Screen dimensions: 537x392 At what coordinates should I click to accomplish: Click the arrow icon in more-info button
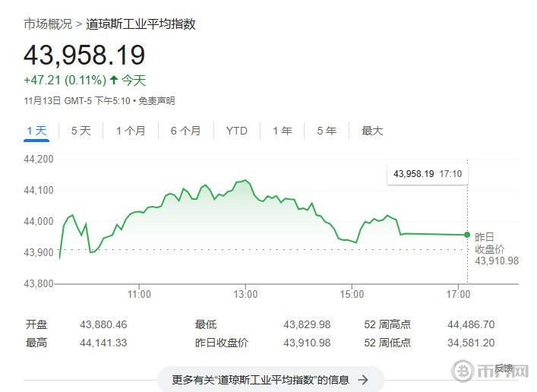pos(363,380)
